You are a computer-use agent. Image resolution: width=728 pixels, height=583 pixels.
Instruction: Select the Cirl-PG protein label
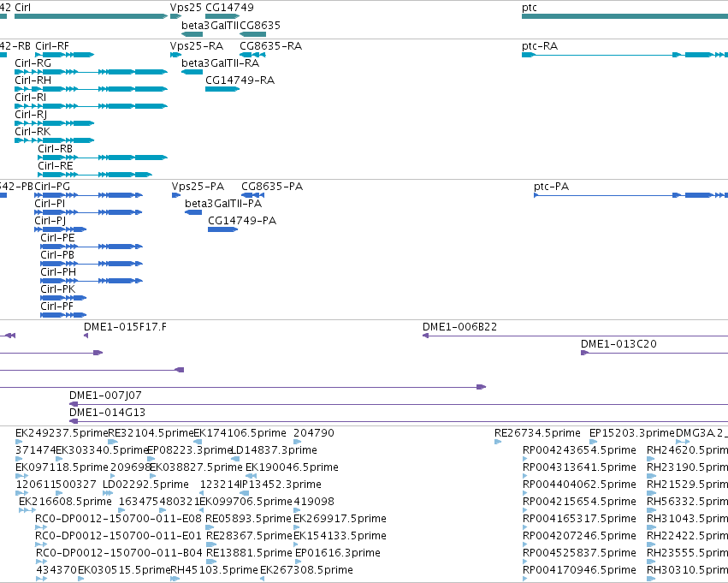[52, 187]
